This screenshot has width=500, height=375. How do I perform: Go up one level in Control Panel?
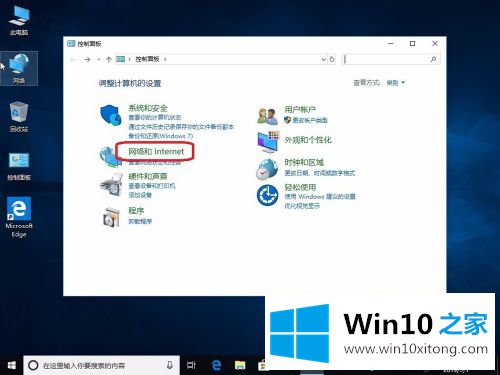pos(109,59)
